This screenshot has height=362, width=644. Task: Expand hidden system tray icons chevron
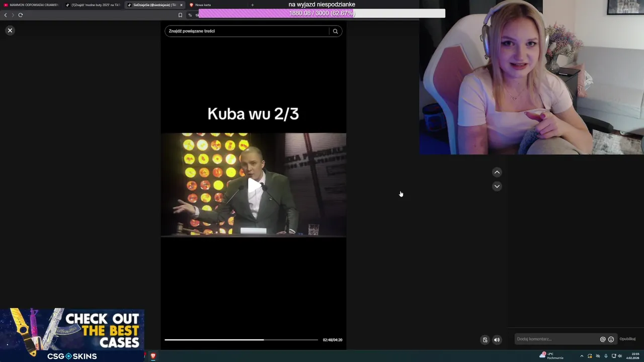point(582,356)
